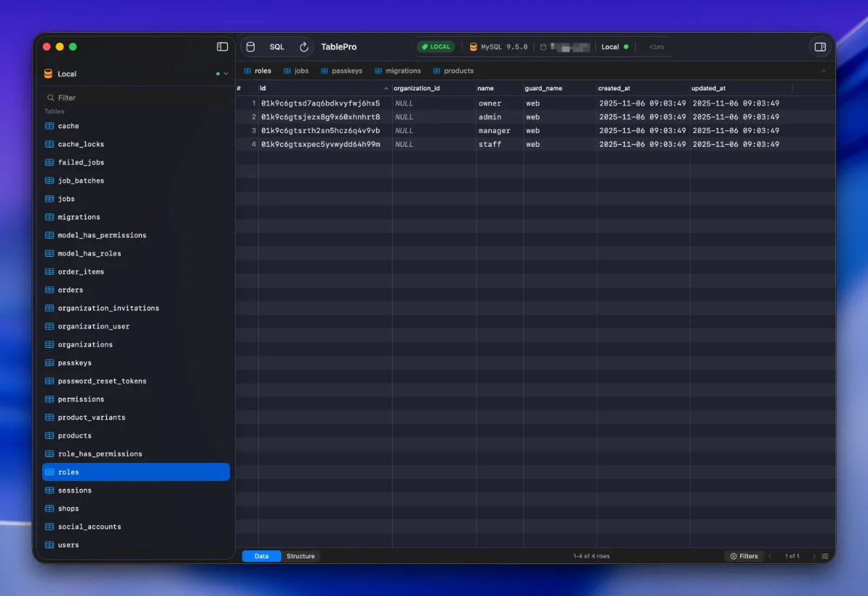Toggle the right side panel
Viewport: 868px width, 596px height.
[821, 46]
